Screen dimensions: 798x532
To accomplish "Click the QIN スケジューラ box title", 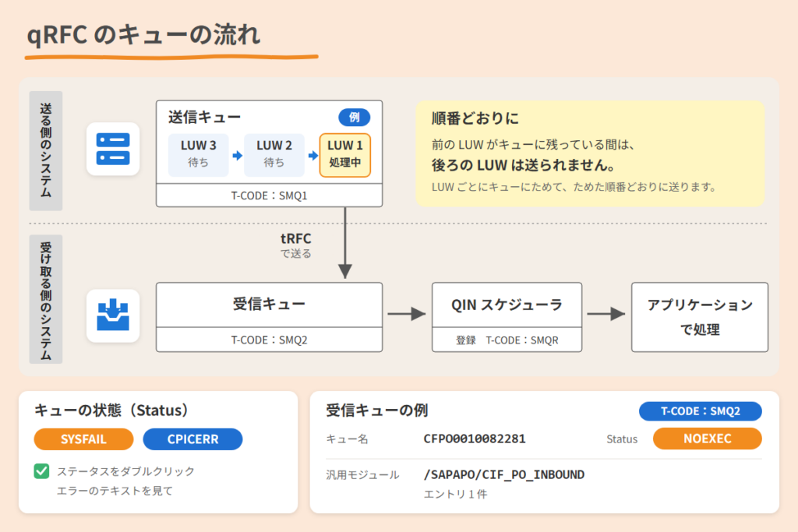I will (x=507, y=305).
